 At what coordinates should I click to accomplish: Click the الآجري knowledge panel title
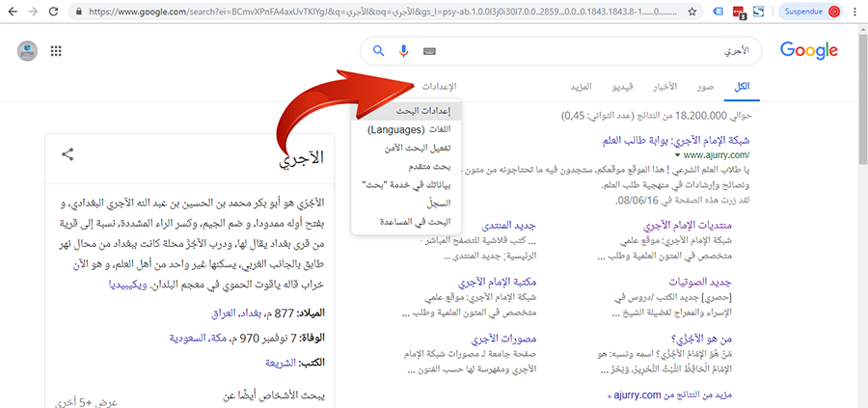point(302,157)
